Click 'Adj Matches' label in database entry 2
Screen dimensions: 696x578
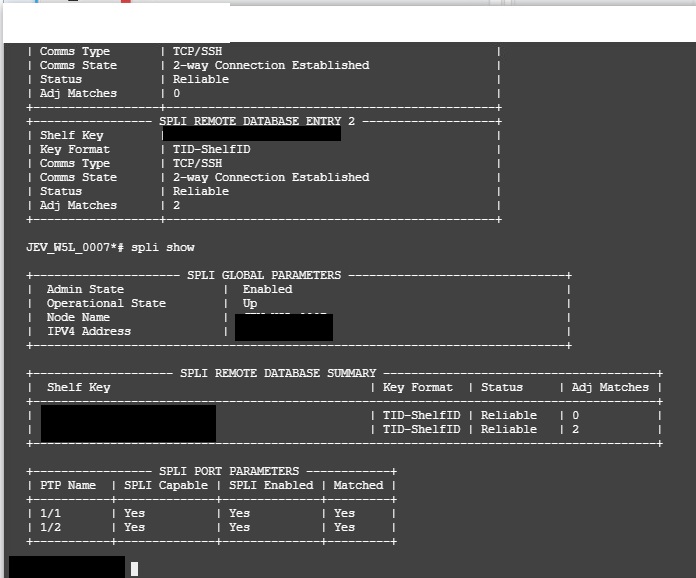(79, 205)
